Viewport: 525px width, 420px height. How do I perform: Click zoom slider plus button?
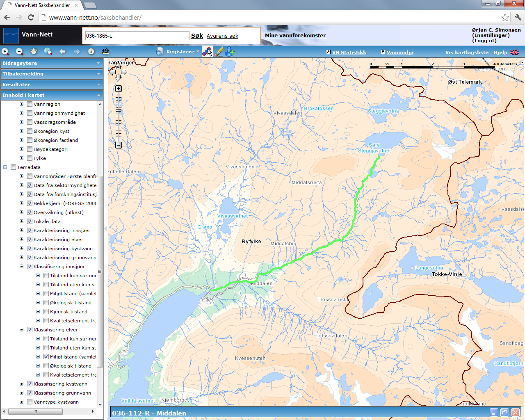pos(119,89)
